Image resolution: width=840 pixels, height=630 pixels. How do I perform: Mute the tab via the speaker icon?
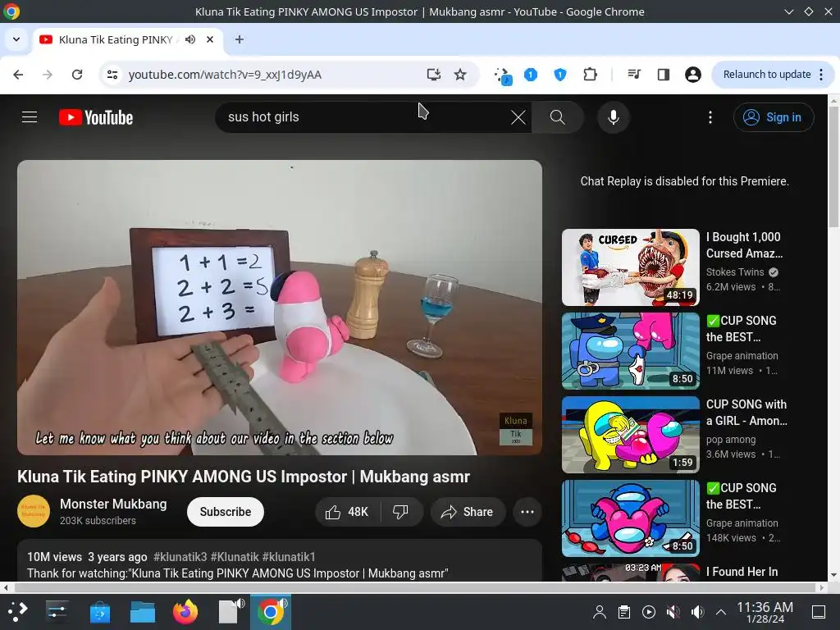click(x=190, y=39)
